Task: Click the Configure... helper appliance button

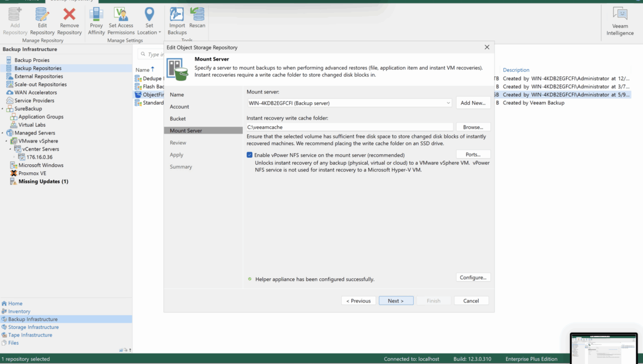Action: [473, 277]
